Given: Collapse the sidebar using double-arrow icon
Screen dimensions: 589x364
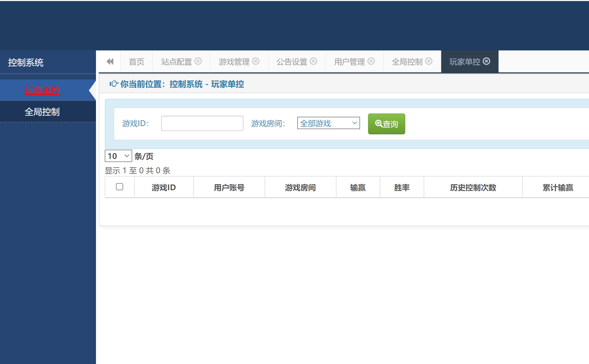Looking at the screenshot, I should [110, 61].
